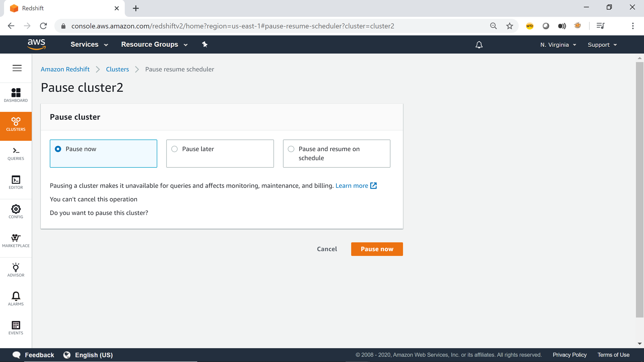The width and height of the screenshot is (644, 362).
Task: Select the Pause later radio option
Action: coord(175,149)
